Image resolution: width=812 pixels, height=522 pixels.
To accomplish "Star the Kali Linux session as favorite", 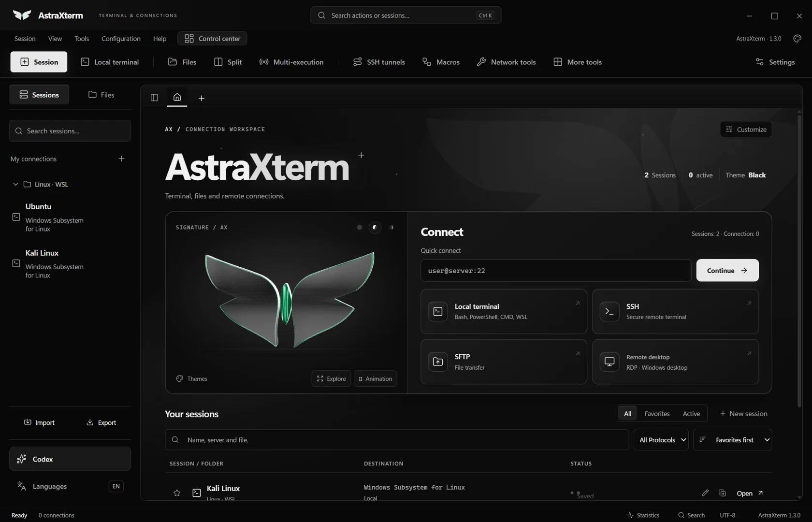I will [x=177, y=493].
